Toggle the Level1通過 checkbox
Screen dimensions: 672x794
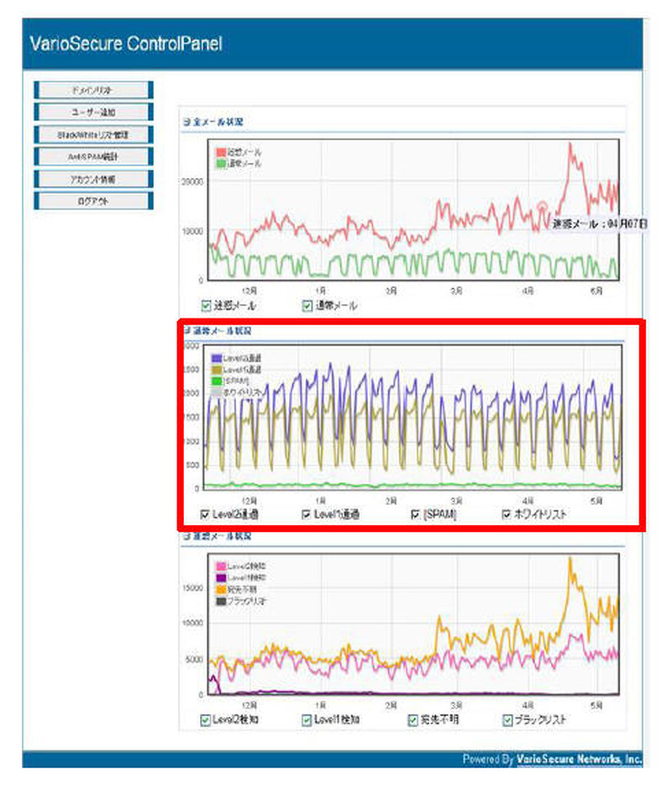pos(307,514)
